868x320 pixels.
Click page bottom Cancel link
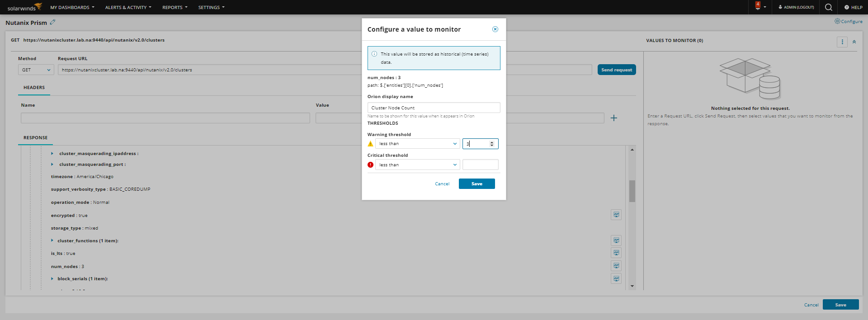[811, 305]
